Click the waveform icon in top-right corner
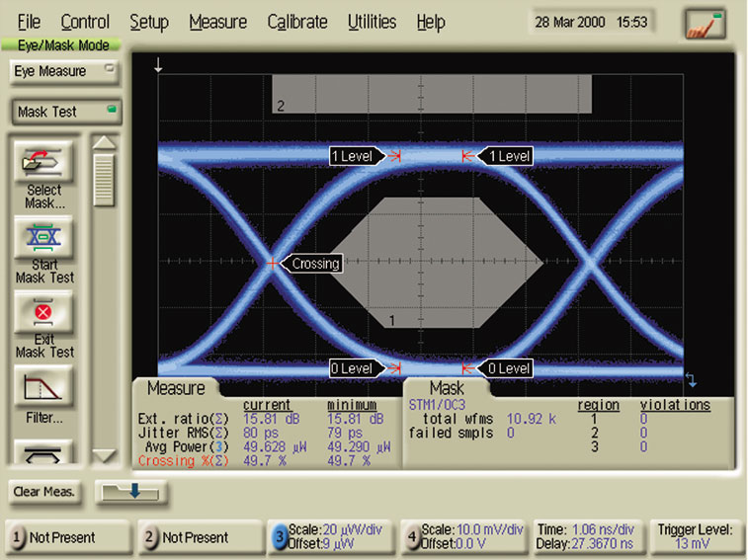This screenshot has height=560, width=748. tap(706, 23)
